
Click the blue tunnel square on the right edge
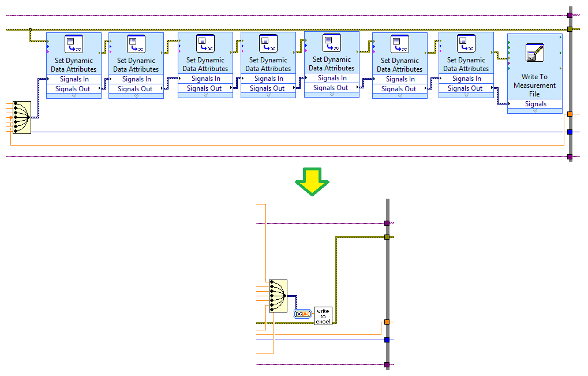pyautogui.click(x=570, y=132)
